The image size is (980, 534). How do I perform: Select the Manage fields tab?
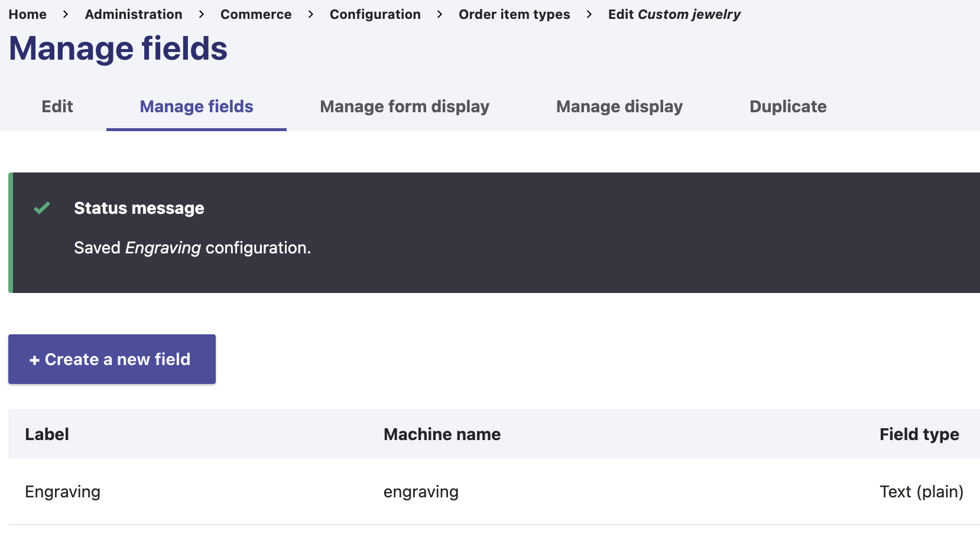pyautogui.click(x=196, y=106)
